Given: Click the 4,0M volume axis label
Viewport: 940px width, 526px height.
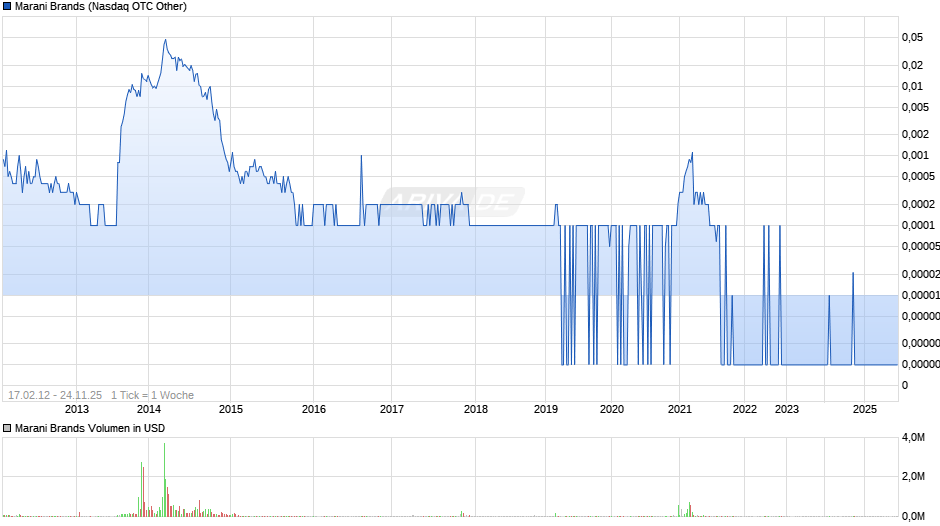Looking at the screenshot, I should (x=913, y=438).
